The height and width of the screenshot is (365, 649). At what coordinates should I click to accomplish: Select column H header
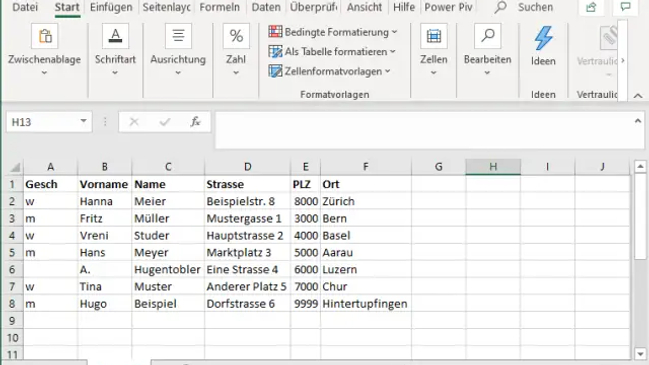493,167
